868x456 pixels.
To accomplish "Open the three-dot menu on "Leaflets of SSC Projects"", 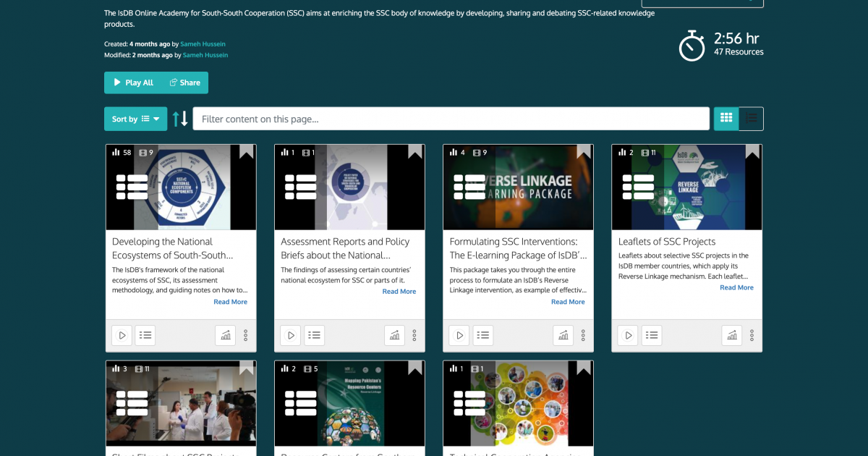I will pyautogui.click(x=752, y=335).
